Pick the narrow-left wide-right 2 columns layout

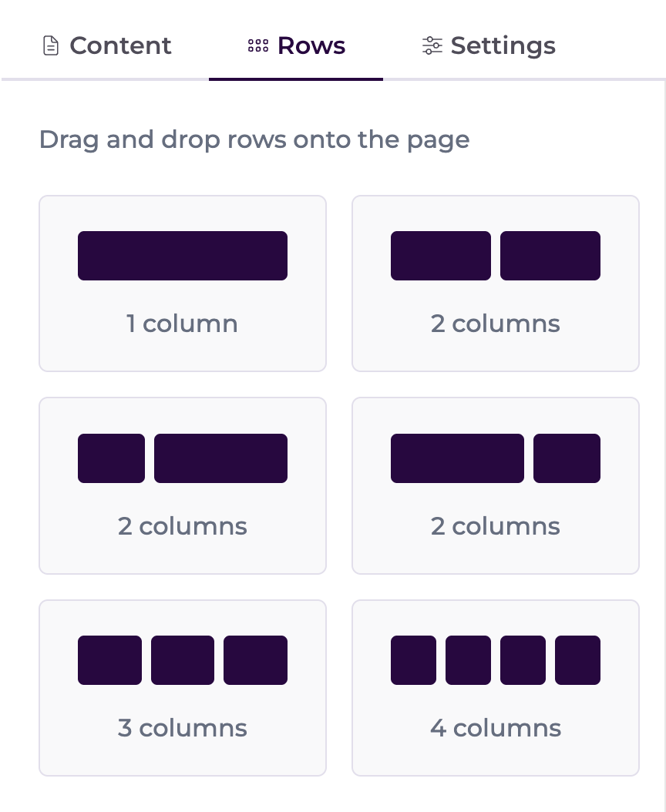(183, 486)
